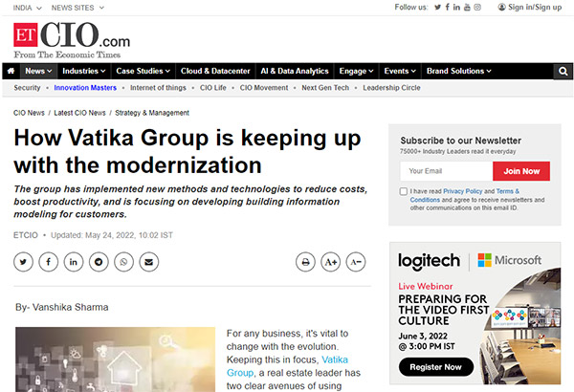The height and width of the screenshot is (392, 574).
Task: Click 'From The Economic Times' tagline
Action: click(67, 54)
